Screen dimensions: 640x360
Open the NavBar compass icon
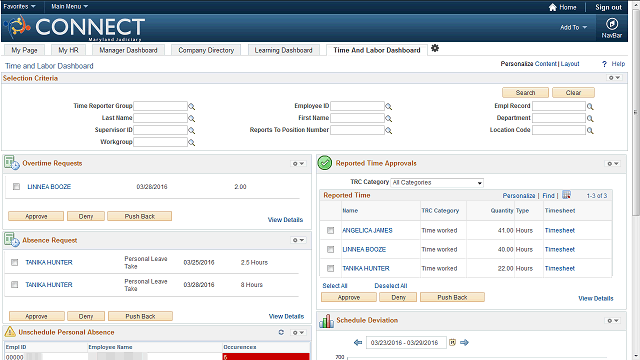[x=611, y=24]
